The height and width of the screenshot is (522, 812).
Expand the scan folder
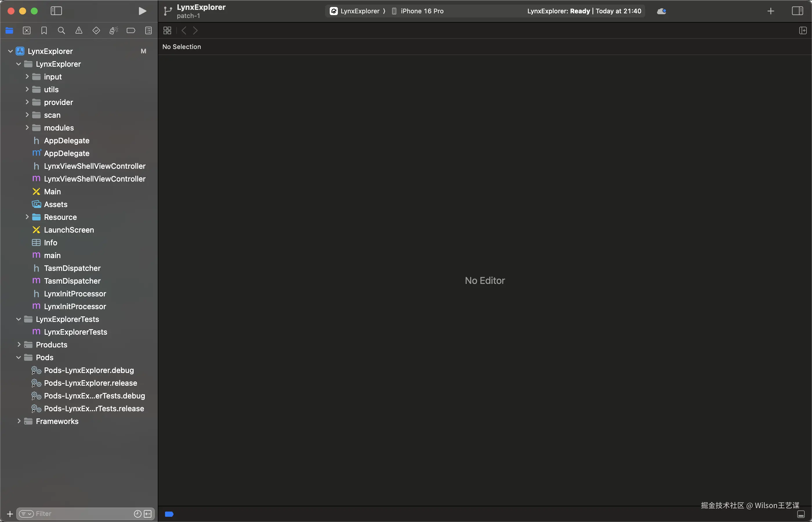(x=27, y=115)
